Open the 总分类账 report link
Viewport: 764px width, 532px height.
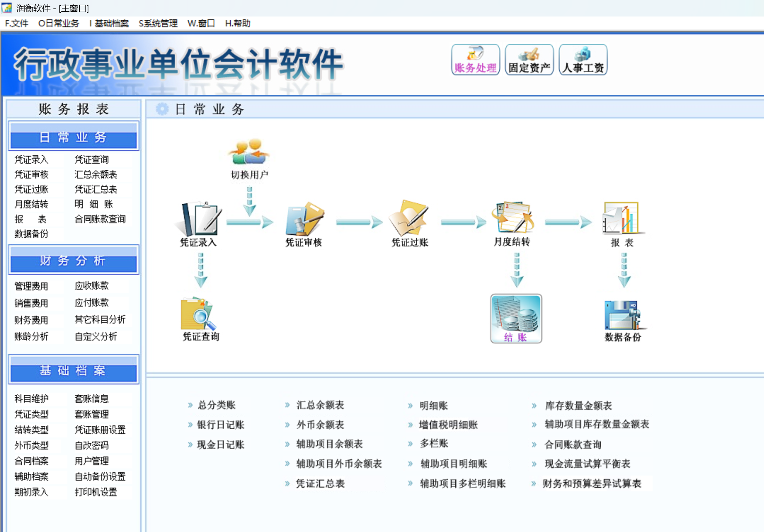pos(217,405)
